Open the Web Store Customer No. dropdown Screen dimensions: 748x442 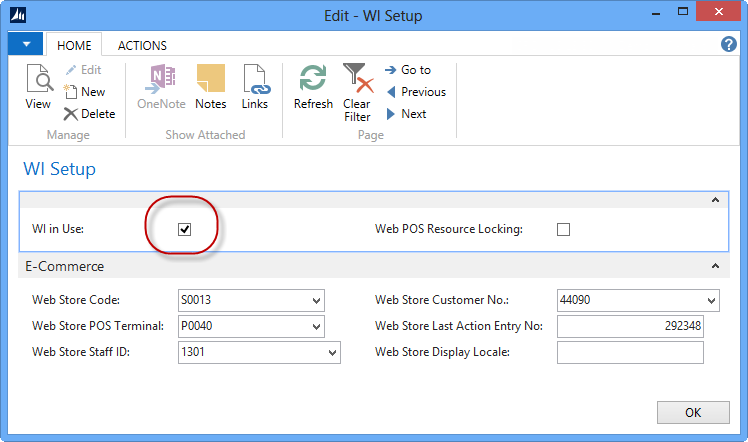point(711,300)
